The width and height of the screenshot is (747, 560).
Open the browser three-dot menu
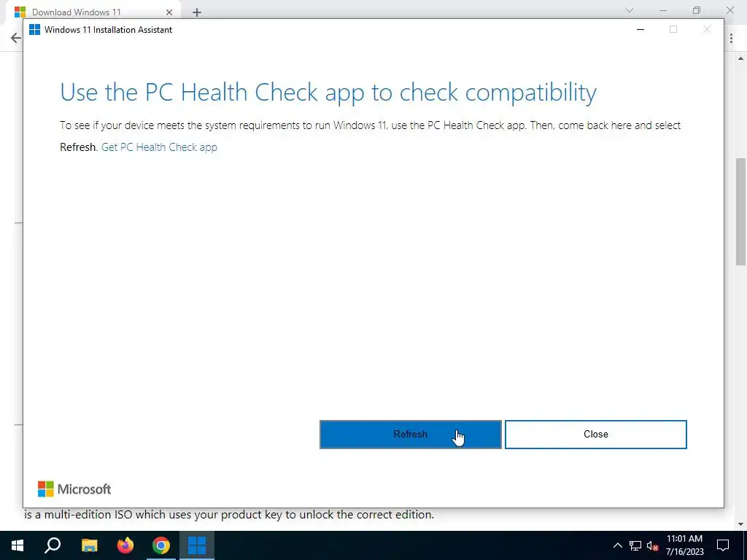pyautogui.click(x=731, y=38)
